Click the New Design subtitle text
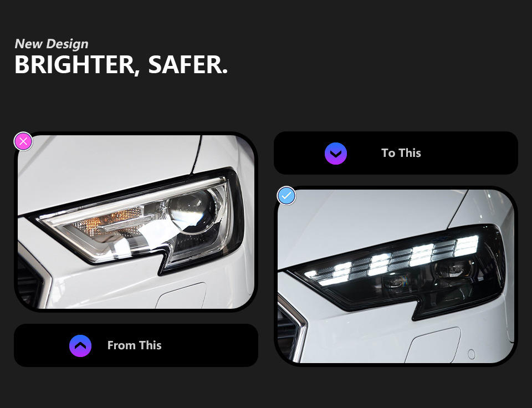Image resolution: width=532 pixels, height=408 pixels. pyautogui.click(x=52, y=44)
